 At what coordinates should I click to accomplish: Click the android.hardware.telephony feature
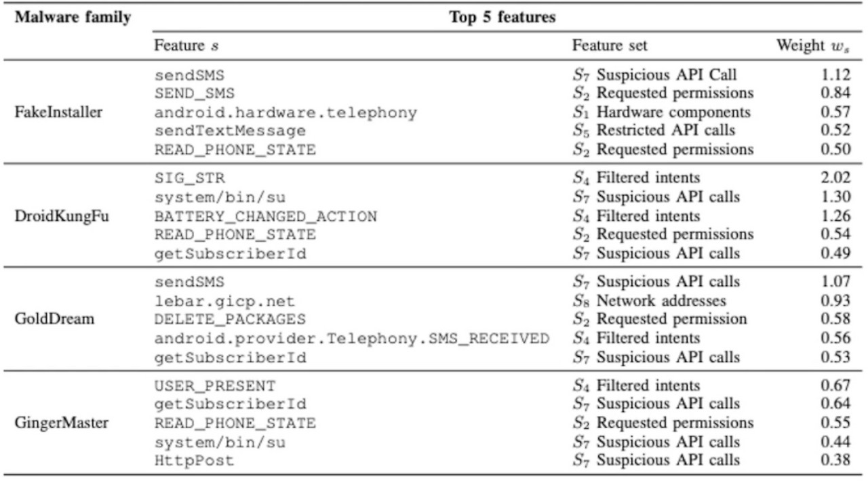285,112
